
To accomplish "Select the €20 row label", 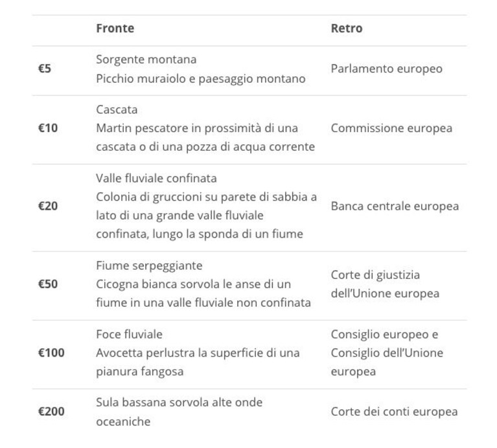I will 48,206.
